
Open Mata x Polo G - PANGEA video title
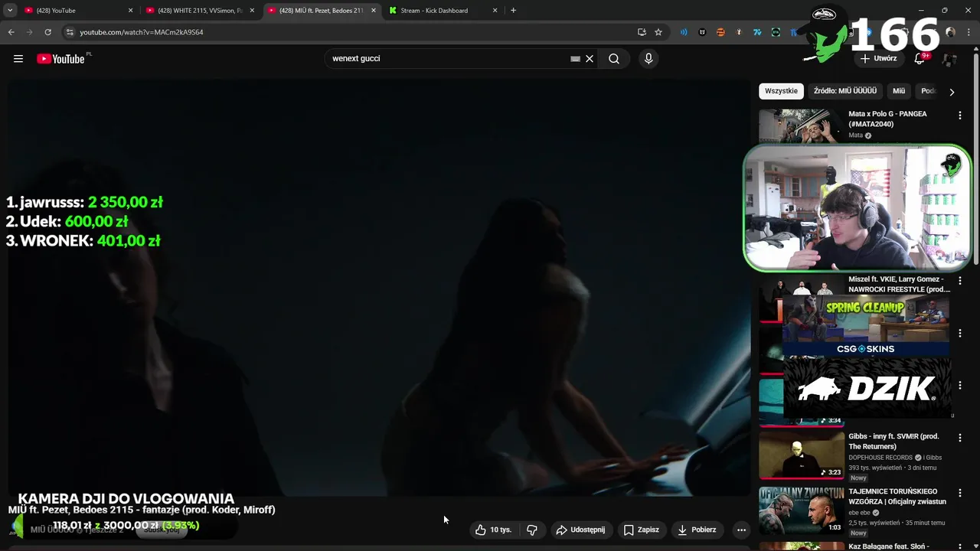887,119
